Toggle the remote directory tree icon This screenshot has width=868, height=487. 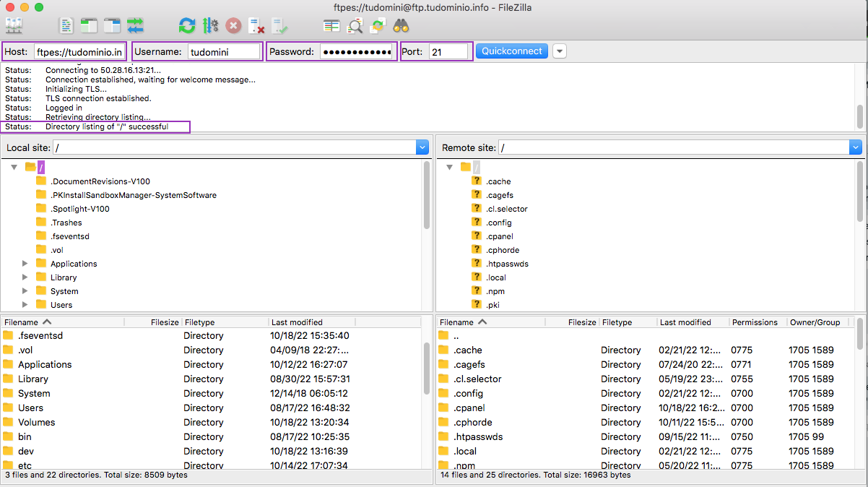click(x=112, y=26)
